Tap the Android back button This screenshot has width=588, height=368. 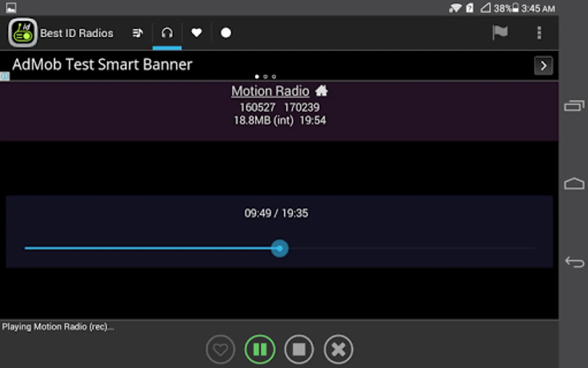[x=574, y=262]
